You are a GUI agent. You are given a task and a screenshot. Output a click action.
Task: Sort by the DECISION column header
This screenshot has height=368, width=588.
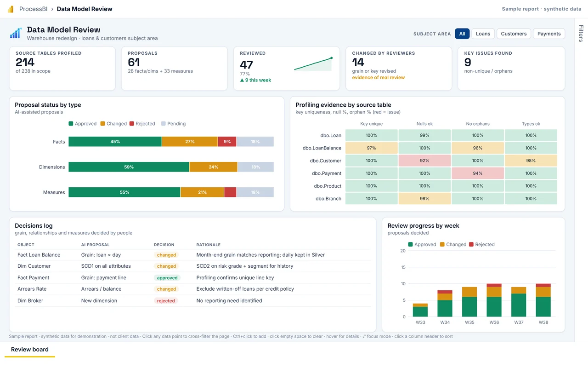click(164, 245)
